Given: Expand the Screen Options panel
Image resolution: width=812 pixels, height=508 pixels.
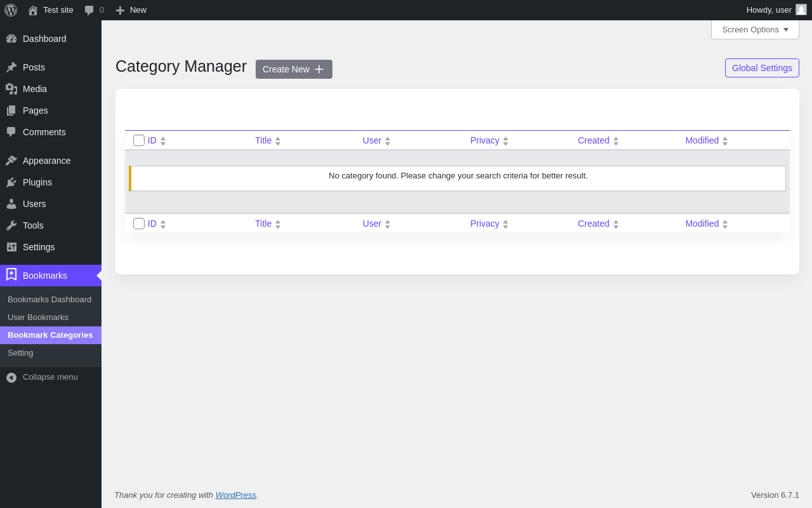Looking at the screenshot, I should point(755,30).
